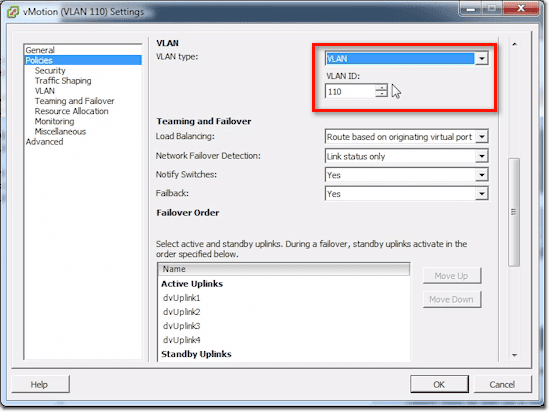Click the vMotion settings window title icon
Screen dimensions: 549x412
[x=13, y=12]
